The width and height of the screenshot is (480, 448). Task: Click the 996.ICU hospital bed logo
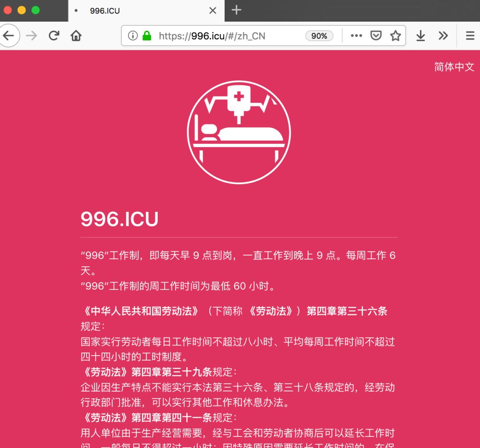(239, 132)
